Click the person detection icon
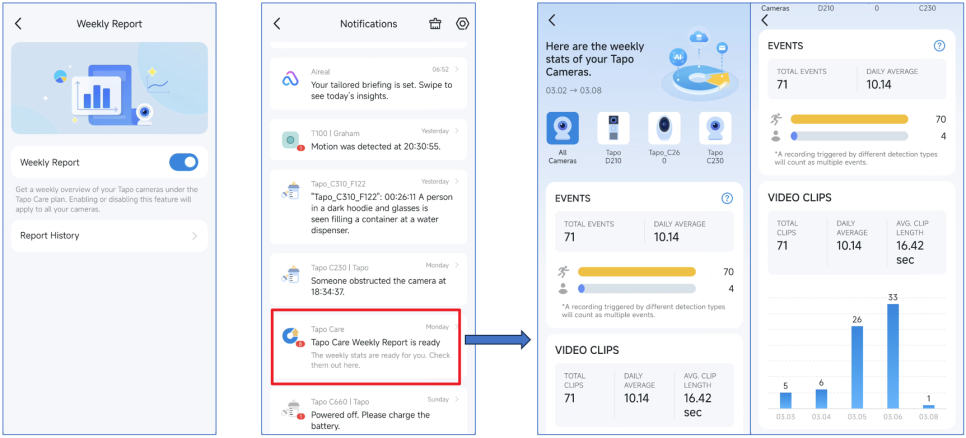The width and height of the screenshot is (966, 438). point(562,288)
